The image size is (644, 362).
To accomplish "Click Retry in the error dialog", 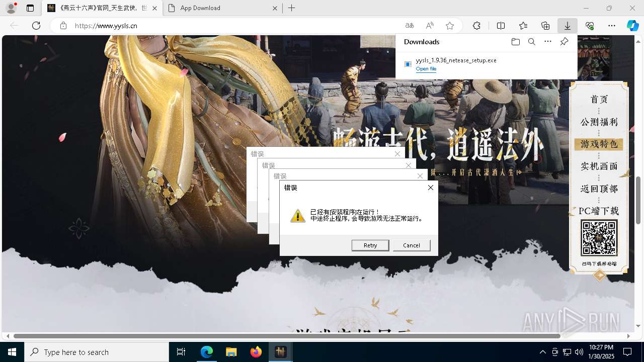I will click(x=370, y=245).
